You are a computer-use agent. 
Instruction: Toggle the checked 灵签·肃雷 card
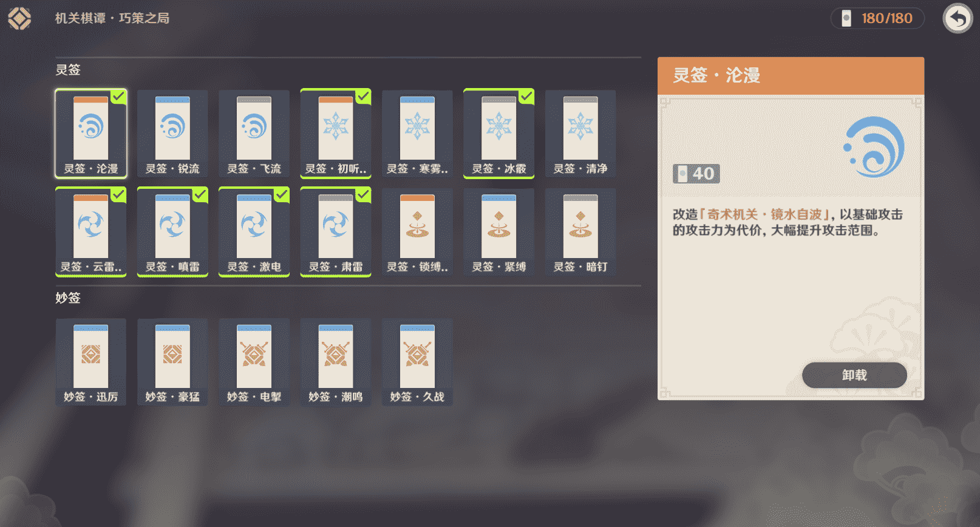336,232
